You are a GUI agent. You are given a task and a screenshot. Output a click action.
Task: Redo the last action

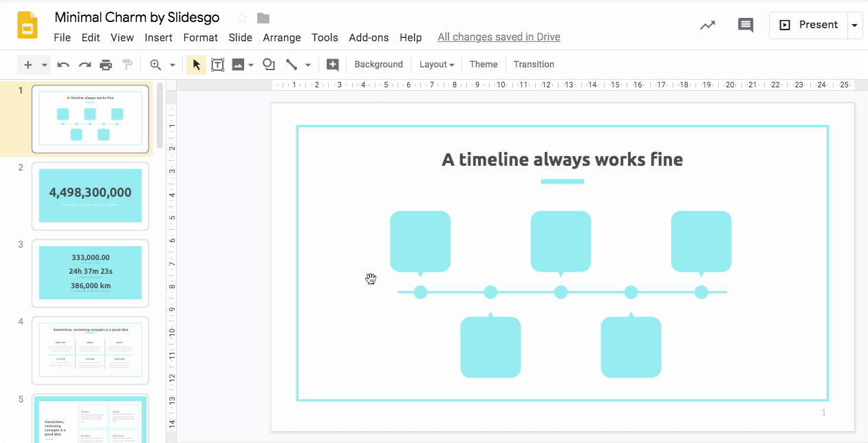point(85,65)
